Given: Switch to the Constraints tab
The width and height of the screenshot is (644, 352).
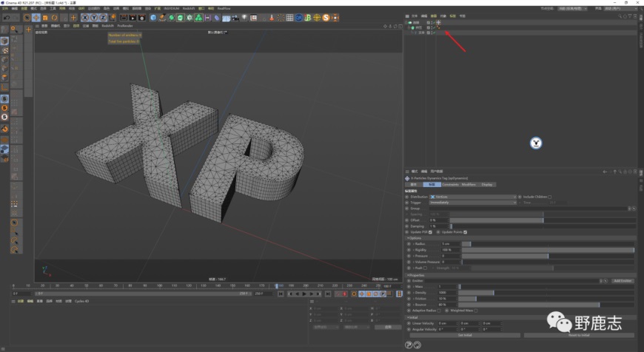Looking at the screenshot, I should tap(450, 185).
